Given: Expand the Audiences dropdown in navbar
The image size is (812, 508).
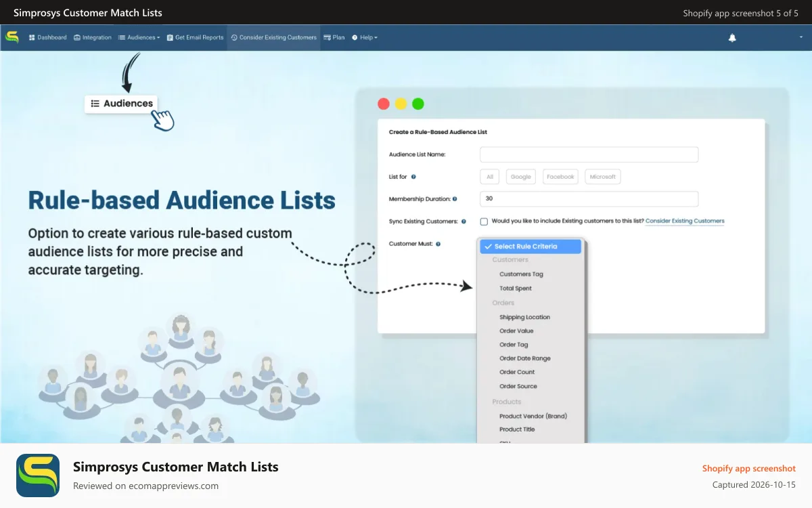Looking at the screenshot, I should point(139,37).
